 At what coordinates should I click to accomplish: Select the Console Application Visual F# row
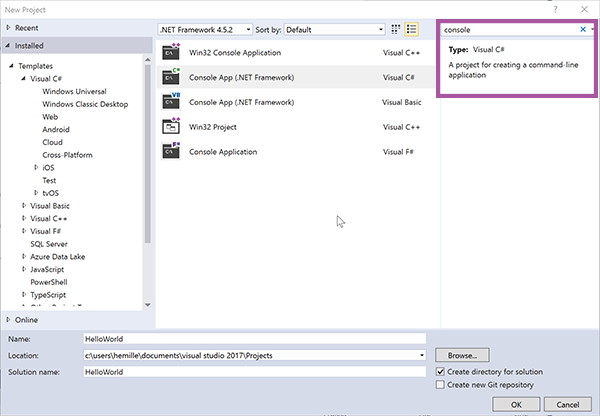click(296, 152)
